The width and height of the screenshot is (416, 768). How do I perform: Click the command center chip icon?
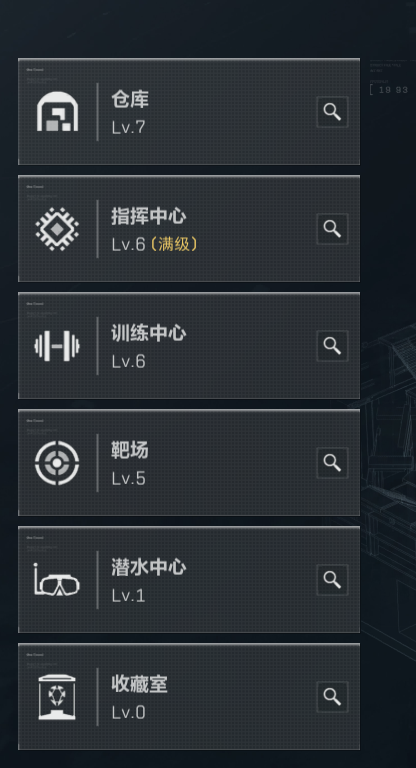[57, 229]
